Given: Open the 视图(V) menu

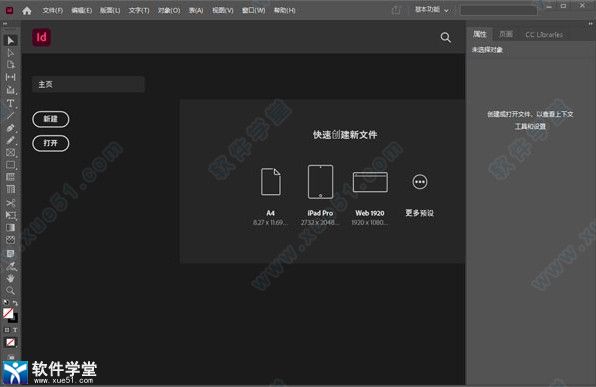Looking at the screenshot, I should point(223,10).
